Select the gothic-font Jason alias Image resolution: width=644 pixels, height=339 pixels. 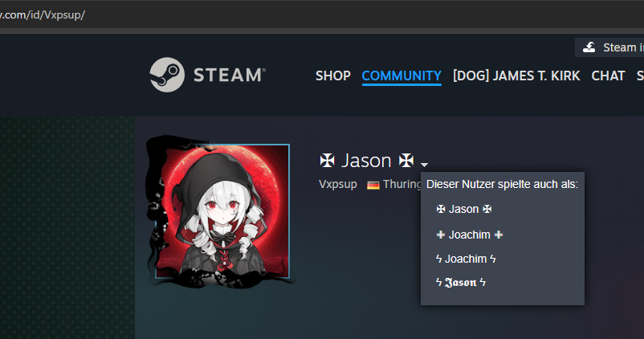coord(461,282)
